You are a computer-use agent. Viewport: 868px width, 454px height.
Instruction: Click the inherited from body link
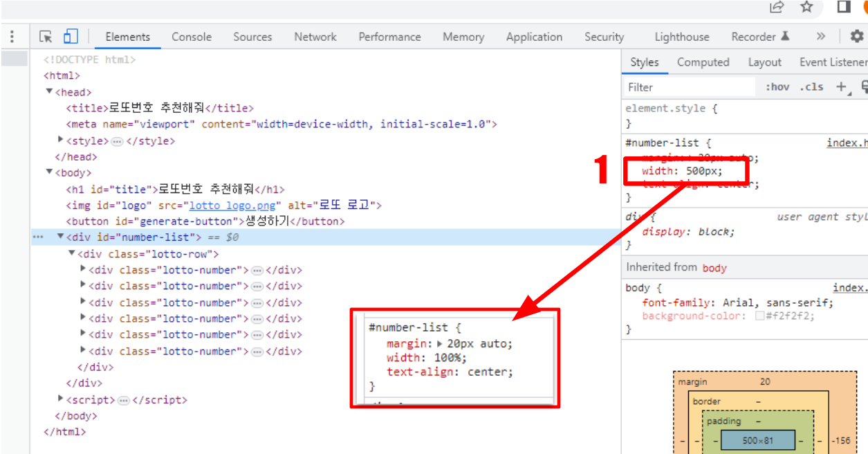(714, 268)
